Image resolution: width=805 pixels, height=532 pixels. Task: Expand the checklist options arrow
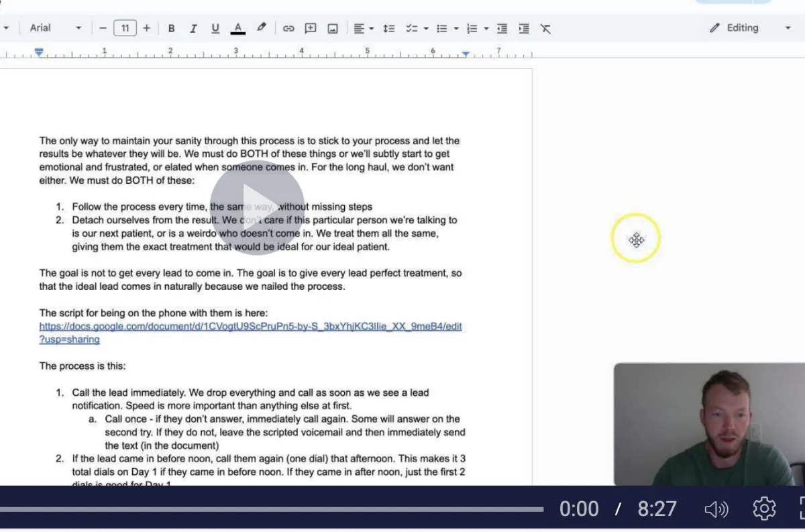tap(426, 28)
